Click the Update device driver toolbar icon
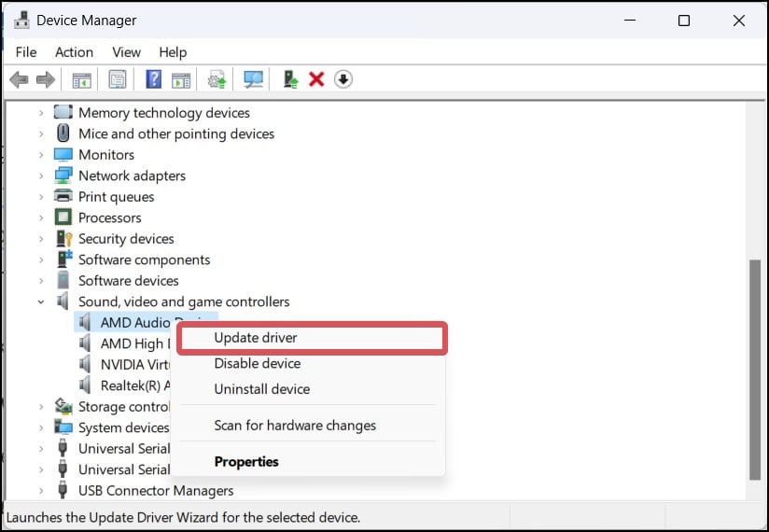The image size is (769, 532). 217,79
